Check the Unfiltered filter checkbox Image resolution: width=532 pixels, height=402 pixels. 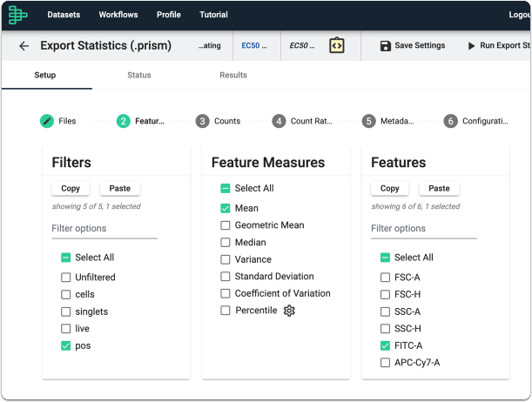65,278
